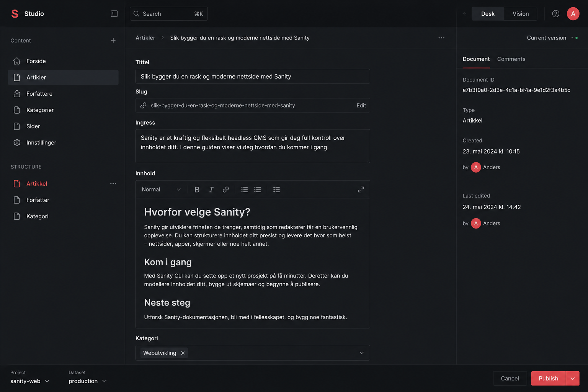Select the Document tab
Screen dimensions: 588x392
(x=476, y=59)
